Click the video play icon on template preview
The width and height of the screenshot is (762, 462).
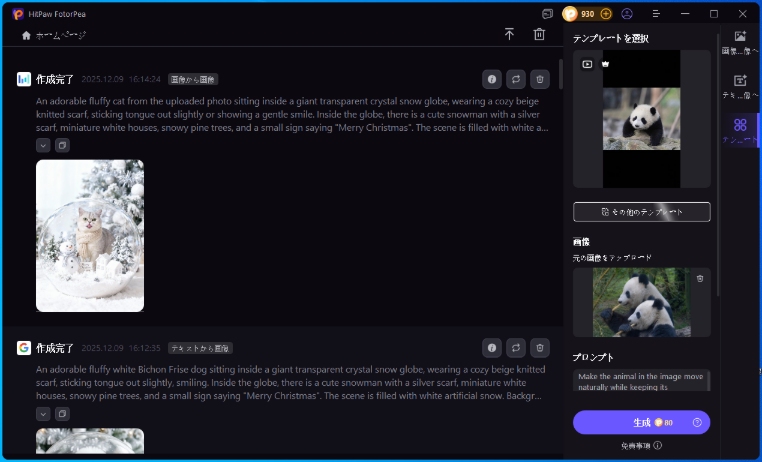coord(587,64)
